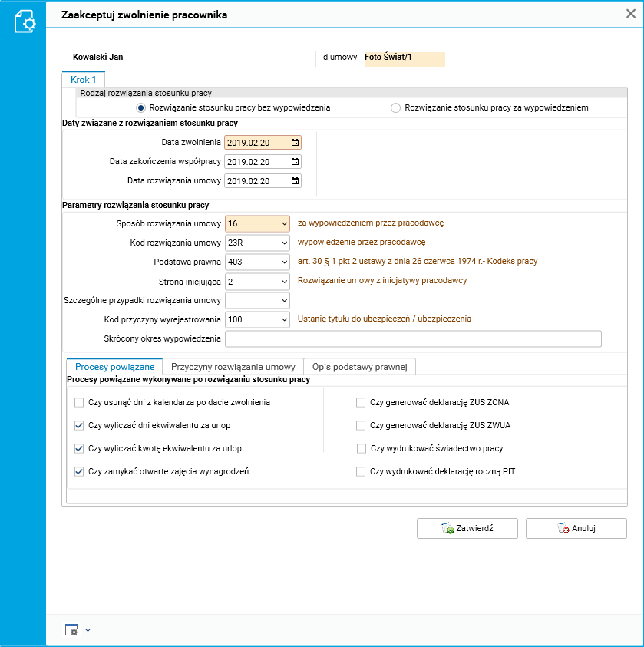Open calendar picker for Data zwolnienia
The image size is (644, 647).
coord(296,143)
